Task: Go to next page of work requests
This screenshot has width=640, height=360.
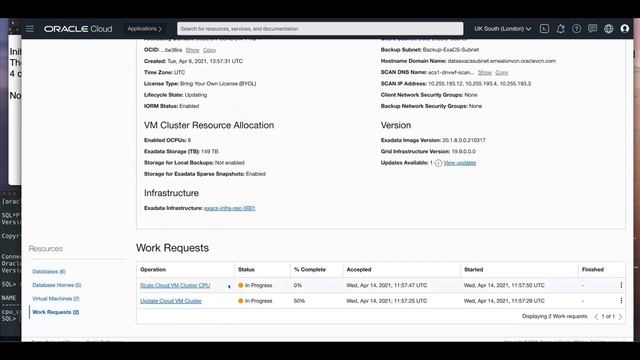Action: click(620, 317)
